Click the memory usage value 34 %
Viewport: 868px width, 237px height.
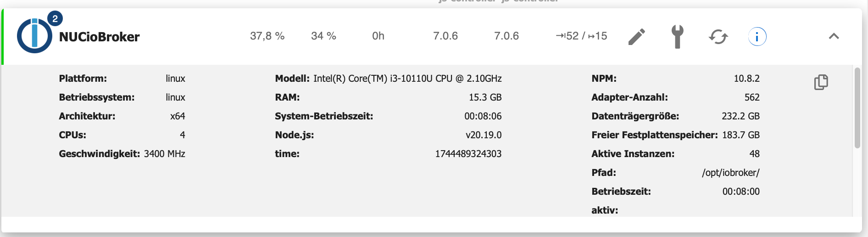click(x=323, y=36)
